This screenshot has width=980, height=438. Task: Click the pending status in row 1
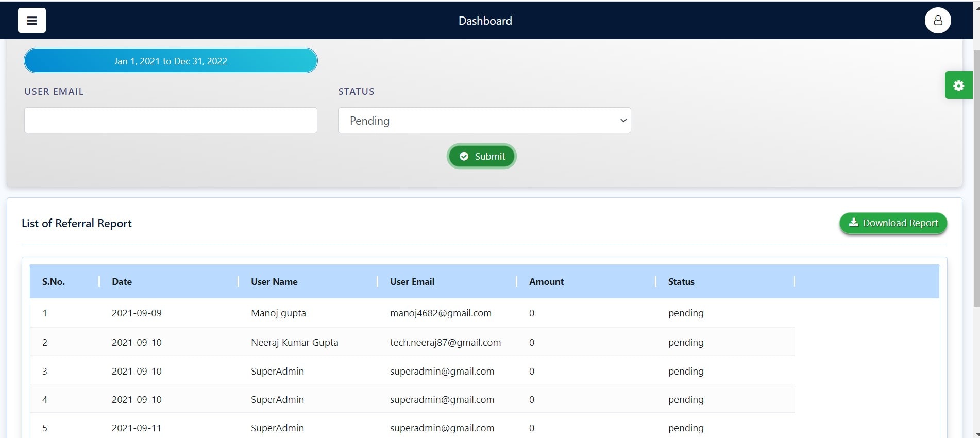pos(686,313)
